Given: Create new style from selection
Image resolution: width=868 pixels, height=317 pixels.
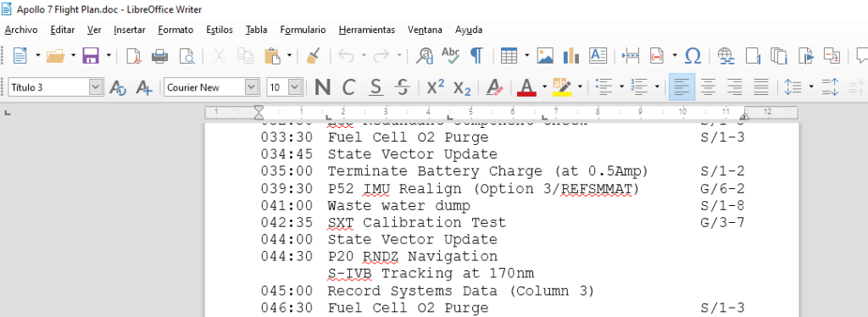Looking at the screenshot, I should click(144, 86).
